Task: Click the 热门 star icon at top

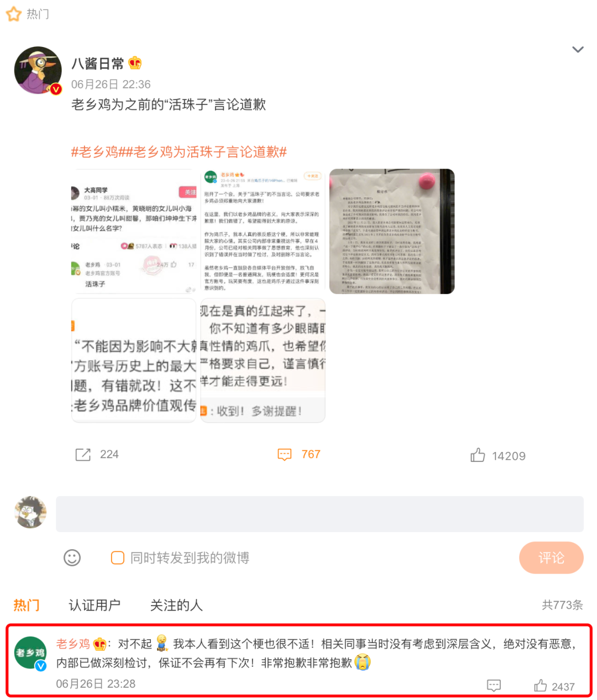Action: click(14, 14)
